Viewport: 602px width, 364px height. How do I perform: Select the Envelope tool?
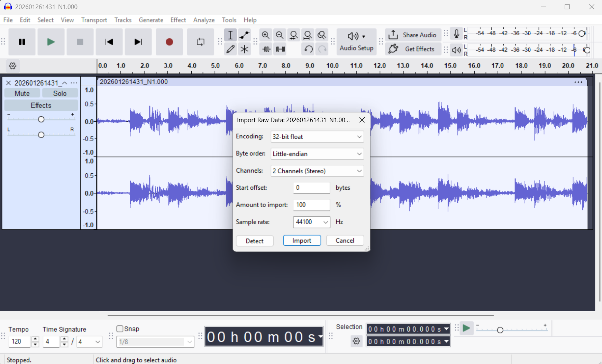(x=244, y=35)
